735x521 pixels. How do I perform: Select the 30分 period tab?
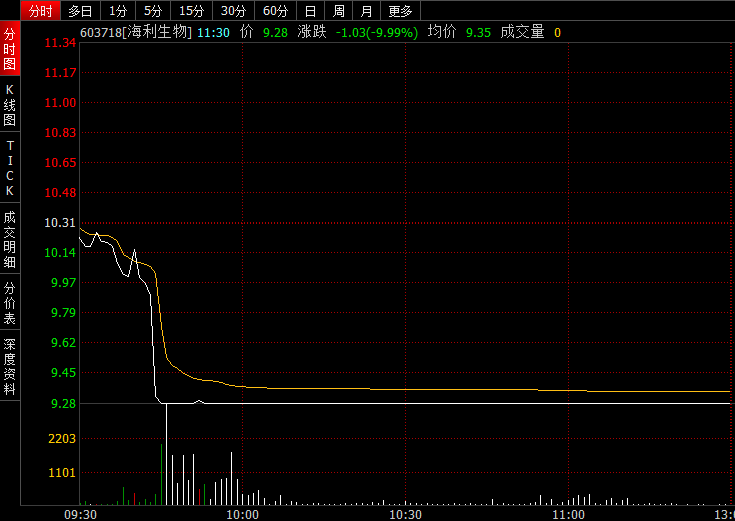[x=232, y=11]
